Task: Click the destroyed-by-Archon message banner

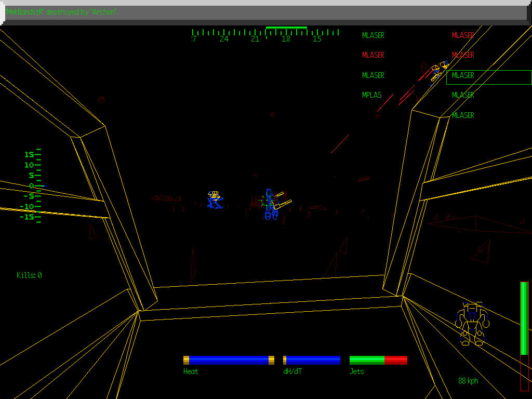Action: pyautogui.click(x=60, y=12)
